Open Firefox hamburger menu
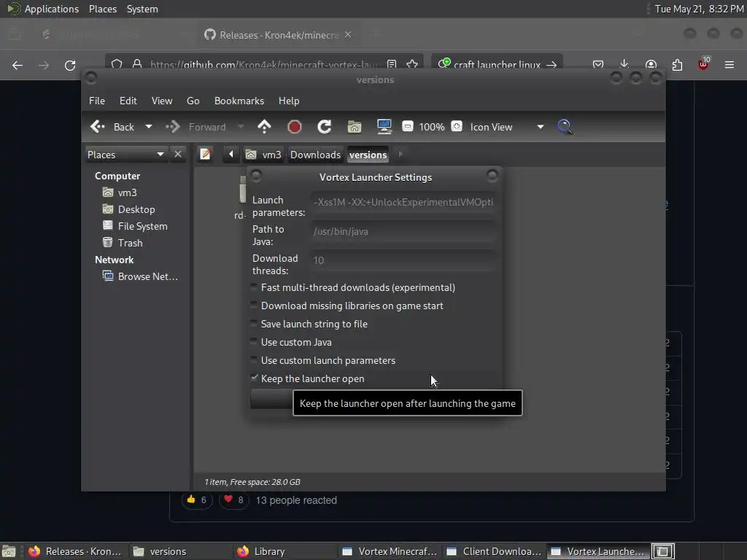This screenshot has height=560, width=747. click(729, 65)
